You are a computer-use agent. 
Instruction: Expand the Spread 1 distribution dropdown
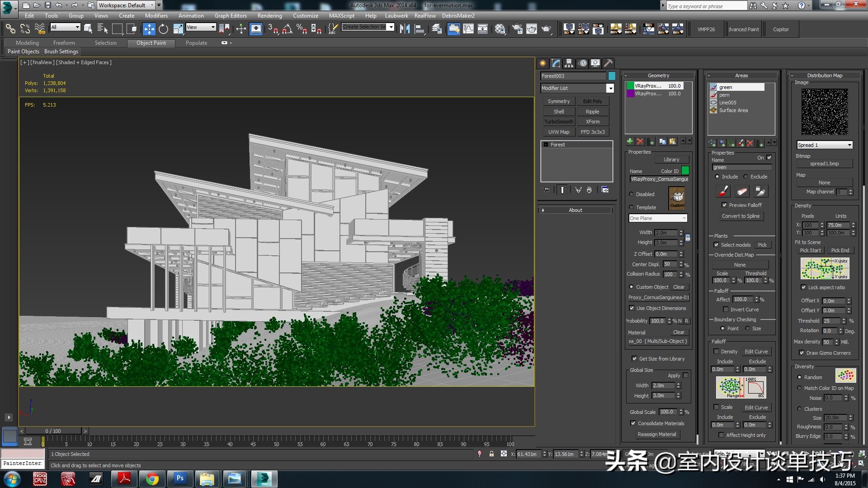tap(849, 145)
